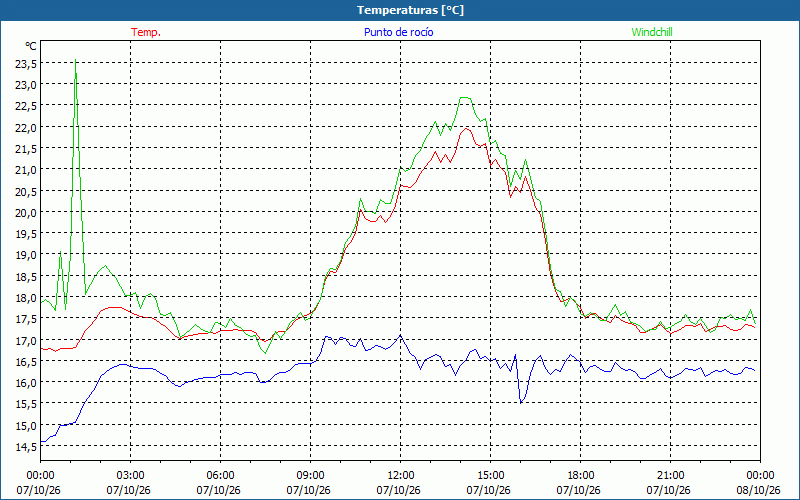The height and width of the screenshot is (500, 800).
Task: Click the red temperature curve maximum
Action: [x=466, y=129]
